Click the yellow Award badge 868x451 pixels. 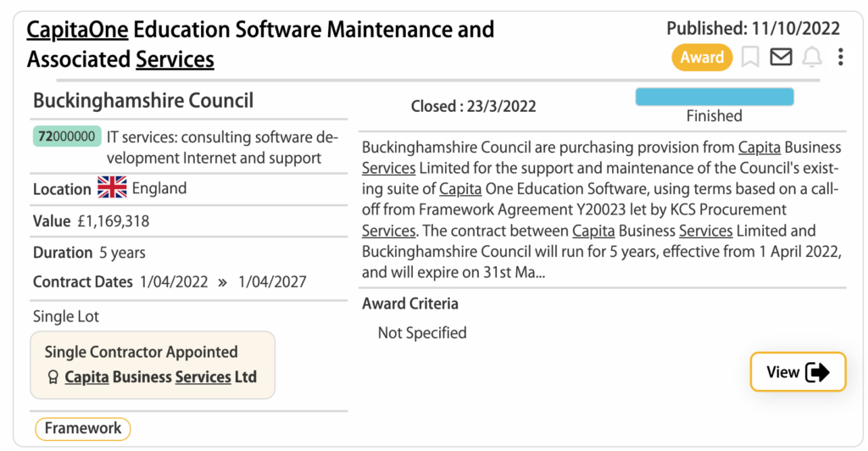click(702, 57)
